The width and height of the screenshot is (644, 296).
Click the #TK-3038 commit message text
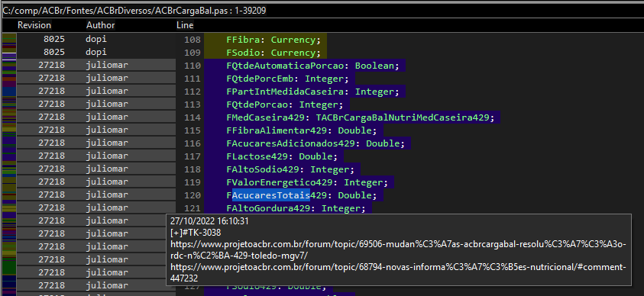196,233
